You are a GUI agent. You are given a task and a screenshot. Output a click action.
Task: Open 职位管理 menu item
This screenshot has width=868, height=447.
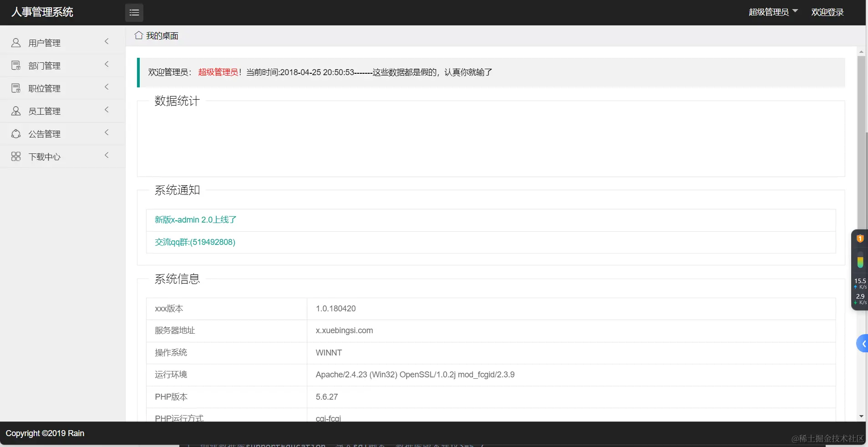[x=62, y=88]
